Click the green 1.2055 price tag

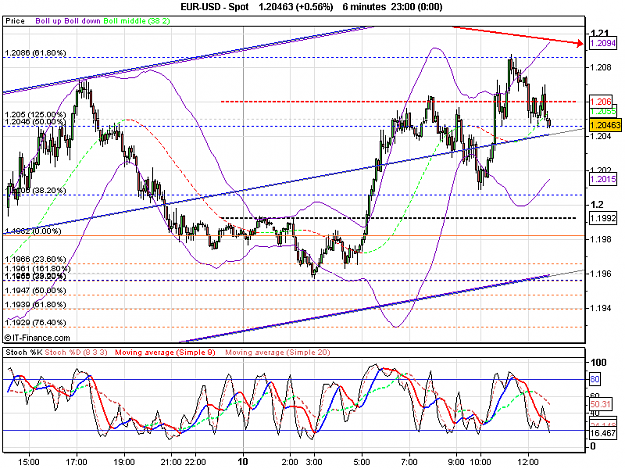pyautogui.click(x=603, y=112)
